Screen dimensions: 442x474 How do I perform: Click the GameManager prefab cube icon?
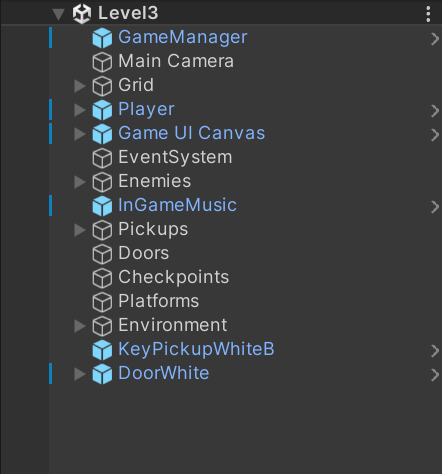point(102,38)
